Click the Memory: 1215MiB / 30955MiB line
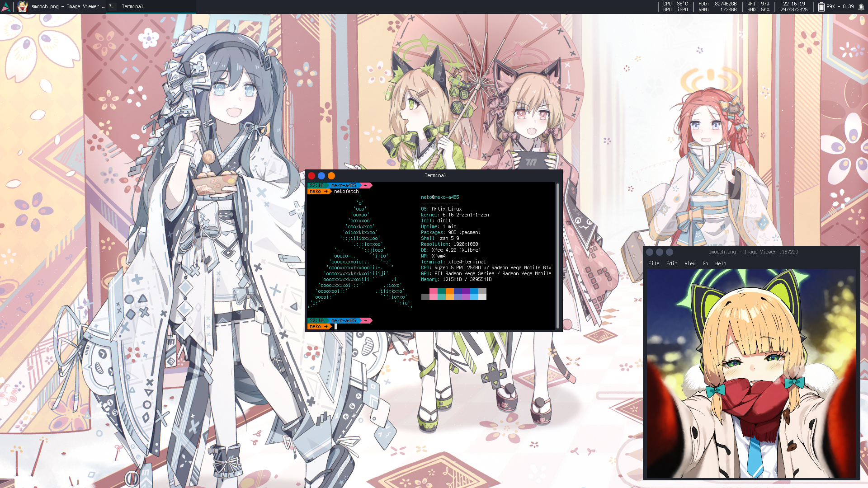868x488 pixels. point(456,280)
